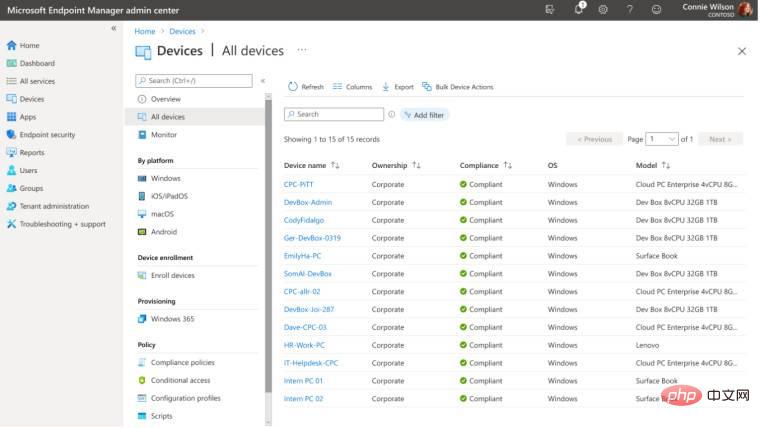Image resolution: width=760 pixels, height=428 pixels.
Task: Open Monitor in the Devices menu
Action: (x=163, y=135)
